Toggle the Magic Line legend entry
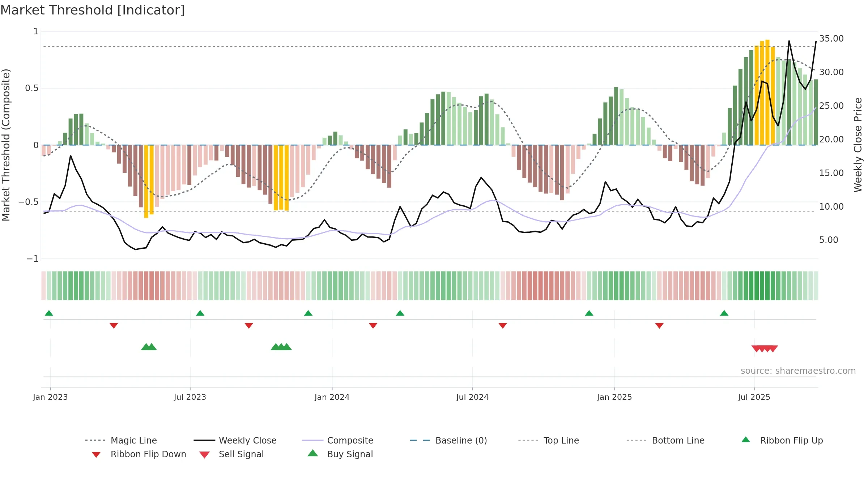The height and width of the screenshot is (488, 868). click(x=121, y=440)
